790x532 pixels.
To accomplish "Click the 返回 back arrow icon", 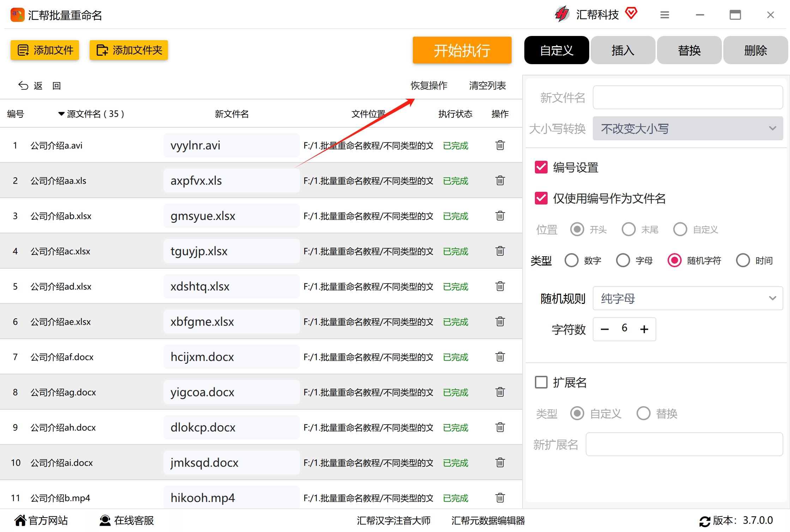I will click(23, 86).
